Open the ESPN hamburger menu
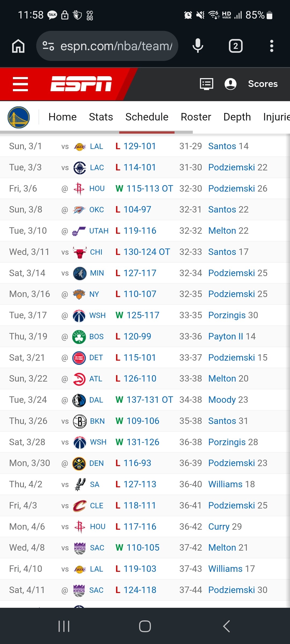Screen dimensions: 290x644 pyautogui.click(x=20, y=84)
